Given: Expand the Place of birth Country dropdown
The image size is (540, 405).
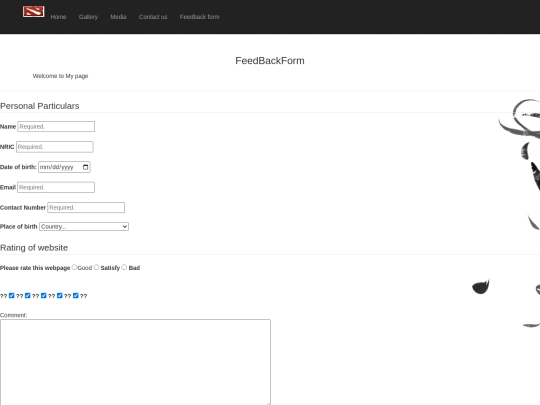Looking at the screenshot, I should point(84,227).
